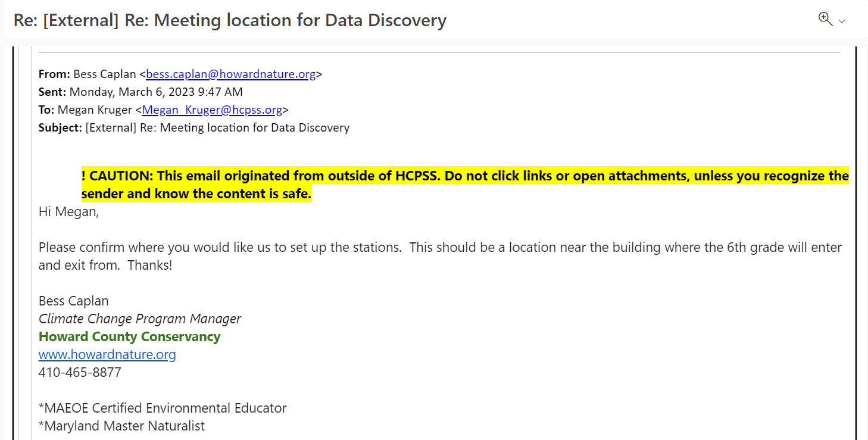Click the sender name Bess Caplan in From line

[x=105, y=74]
